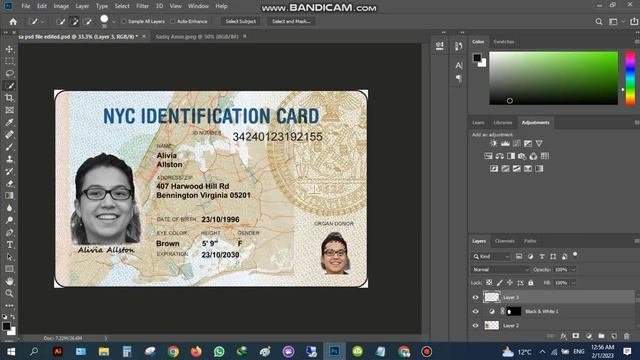The height and width of the screenshot is (360, 640).
Task: Select the Layer 3 thumbnail
Action: pos(491,297)
